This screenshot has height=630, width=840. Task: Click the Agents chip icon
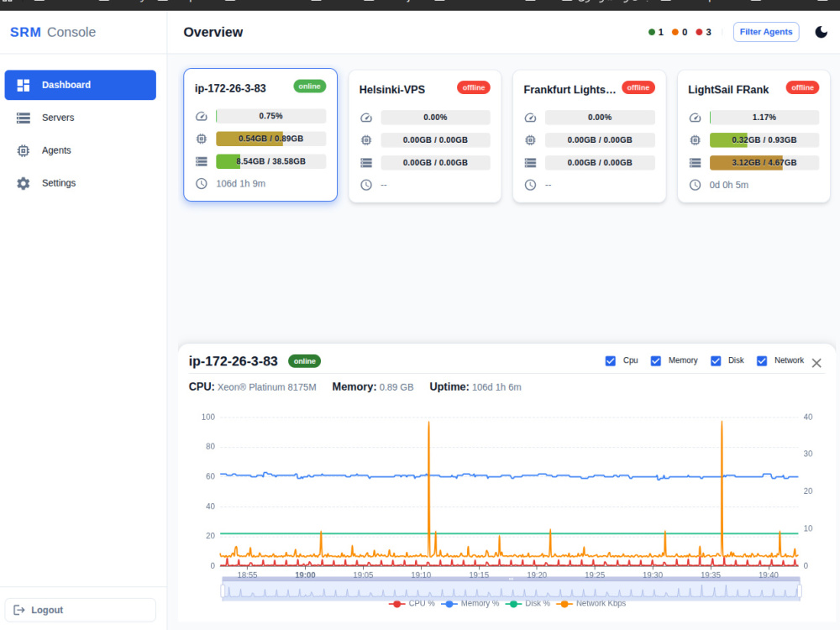pyautogui.click(x=23, y=150)
